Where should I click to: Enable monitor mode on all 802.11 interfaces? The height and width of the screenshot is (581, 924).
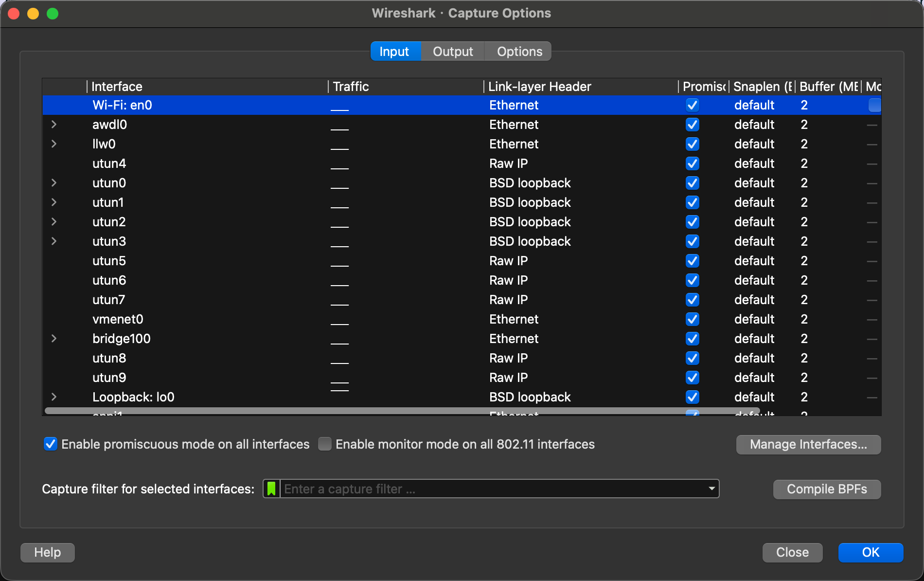(325, 444)
